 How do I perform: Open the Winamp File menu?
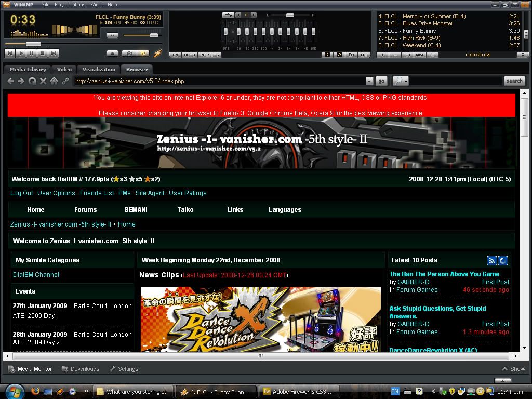coord(46,5)
